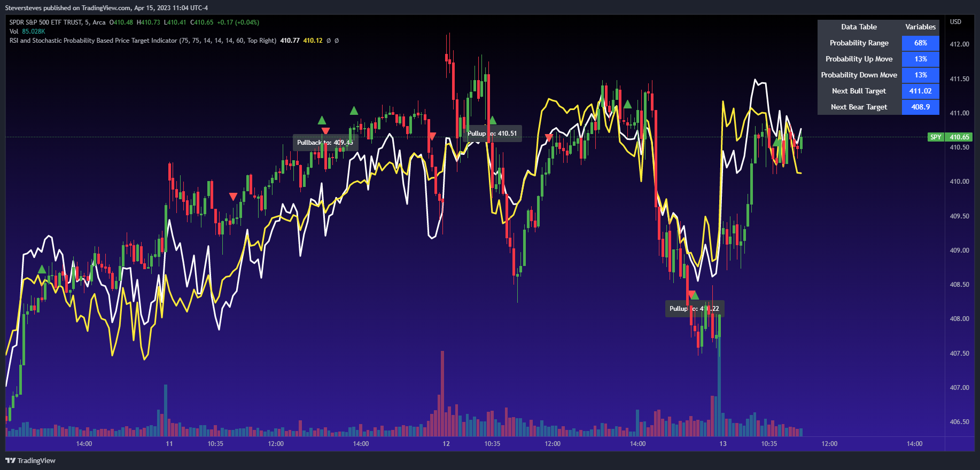Click the 408.9 bear target value

pyautogui.click(x=920, y=107)
